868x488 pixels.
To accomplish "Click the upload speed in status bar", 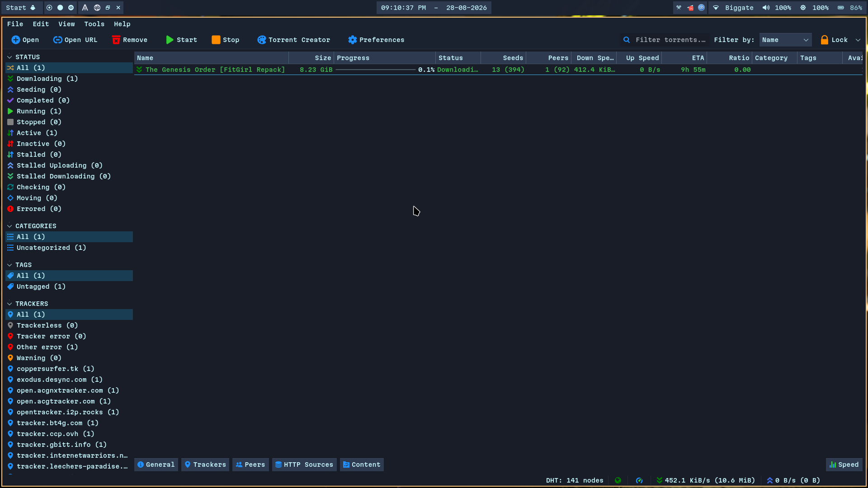I will pyautogui.click(x=793, y=480).
